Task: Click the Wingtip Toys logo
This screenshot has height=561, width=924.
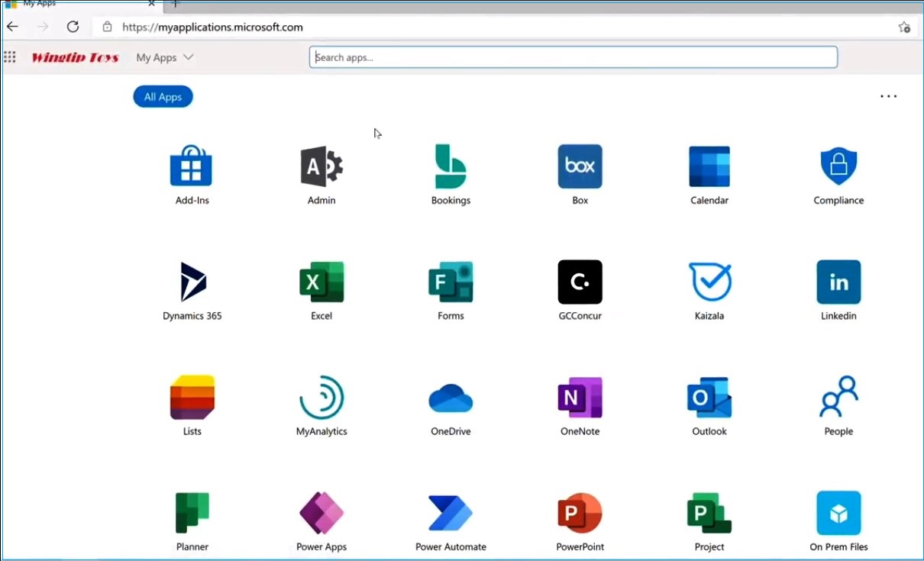Action: 75,57
